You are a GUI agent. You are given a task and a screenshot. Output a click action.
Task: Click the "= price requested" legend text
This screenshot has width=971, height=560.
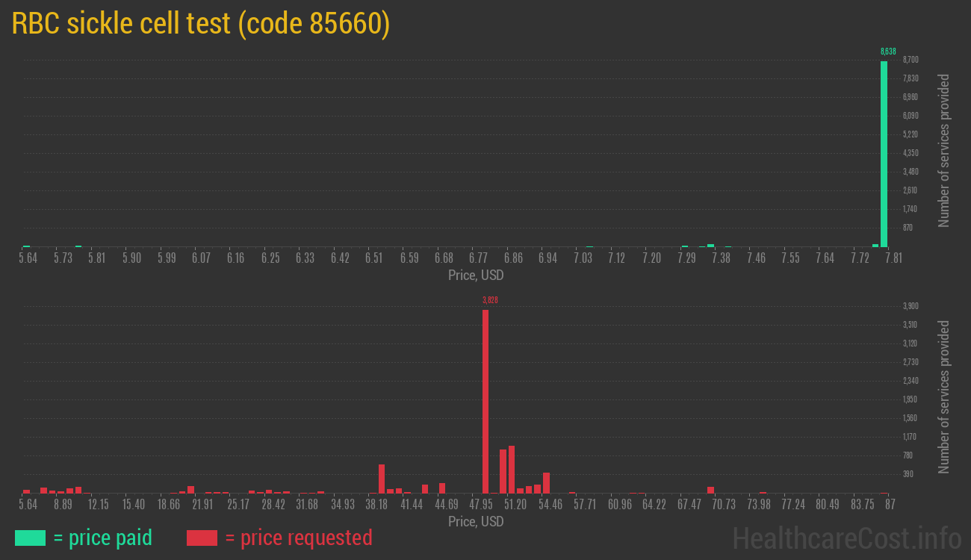point(298,538)
